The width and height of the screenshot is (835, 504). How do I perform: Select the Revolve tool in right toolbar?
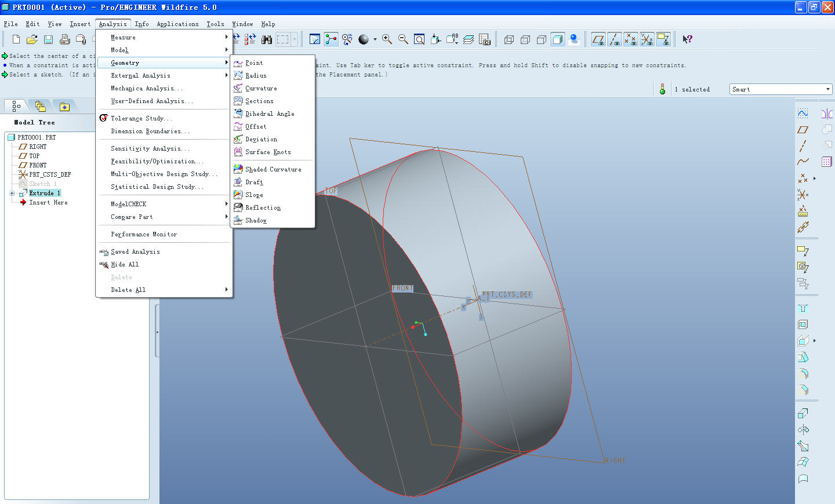click(803, 429)
